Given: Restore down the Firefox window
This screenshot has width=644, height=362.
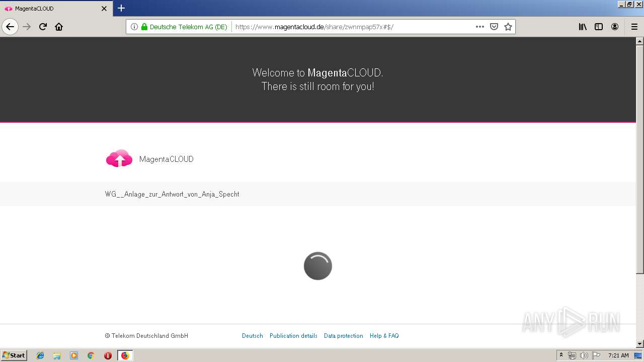Looking at the screenshot, I should click(x=630, y=4).
